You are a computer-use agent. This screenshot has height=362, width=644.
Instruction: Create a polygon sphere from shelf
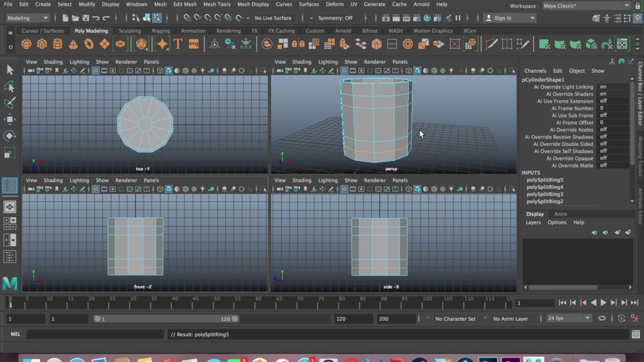click(x=26, y=44)
